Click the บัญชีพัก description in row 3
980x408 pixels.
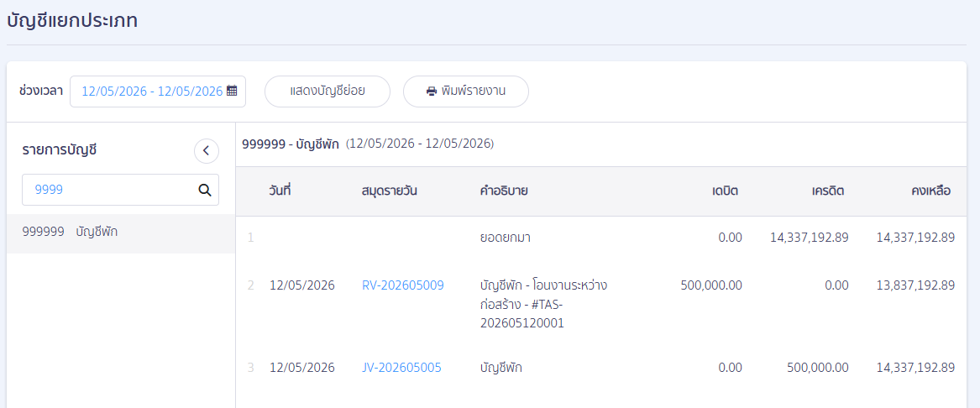coord(500,368)
